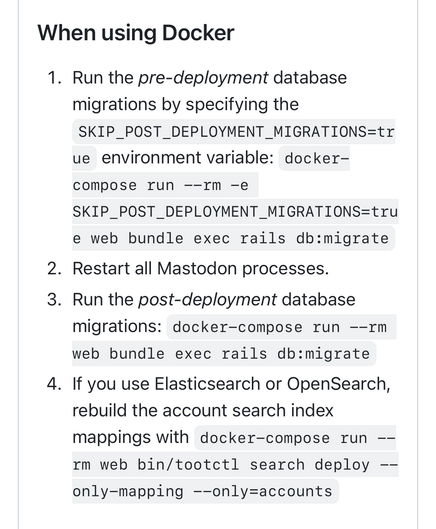Click step 3 "web bundle exec rails db:migrate" code

pyautogui.click(x=224, y=354)
